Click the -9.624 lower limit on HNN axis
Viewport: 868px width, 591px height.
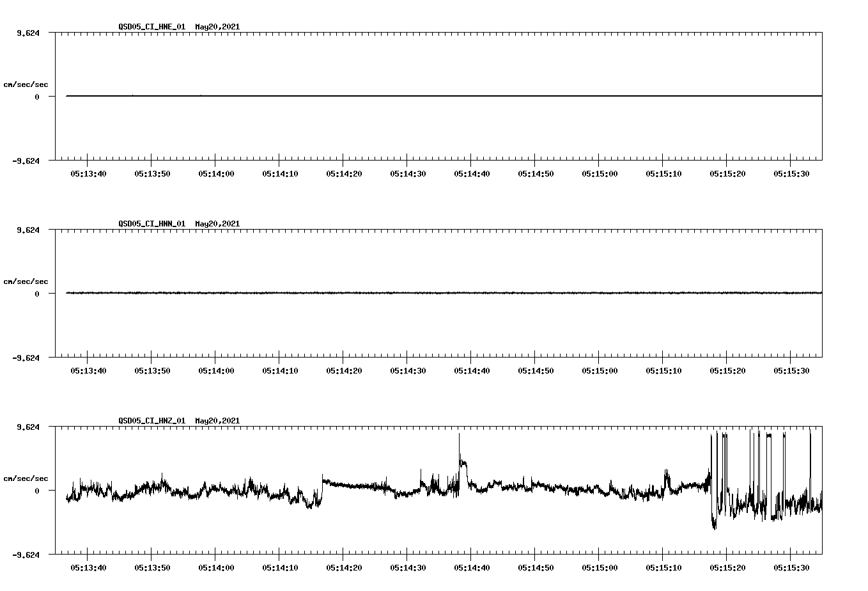(x=26, y=358)
